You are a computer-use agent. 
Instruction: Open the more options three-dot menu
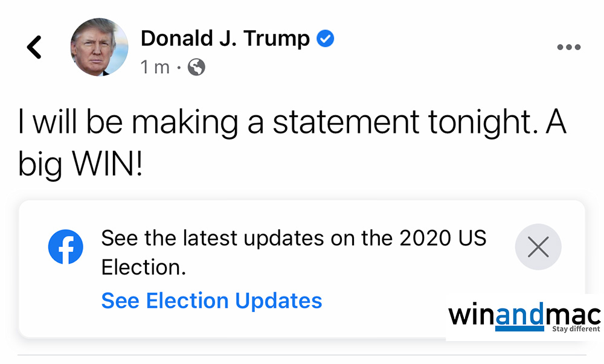[568, 48]
